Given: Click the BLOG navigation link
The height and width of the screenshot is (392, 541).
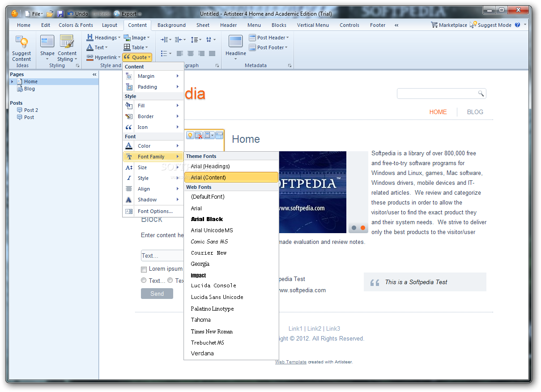Looking at the screenshot, I should (x=475, y=112).
